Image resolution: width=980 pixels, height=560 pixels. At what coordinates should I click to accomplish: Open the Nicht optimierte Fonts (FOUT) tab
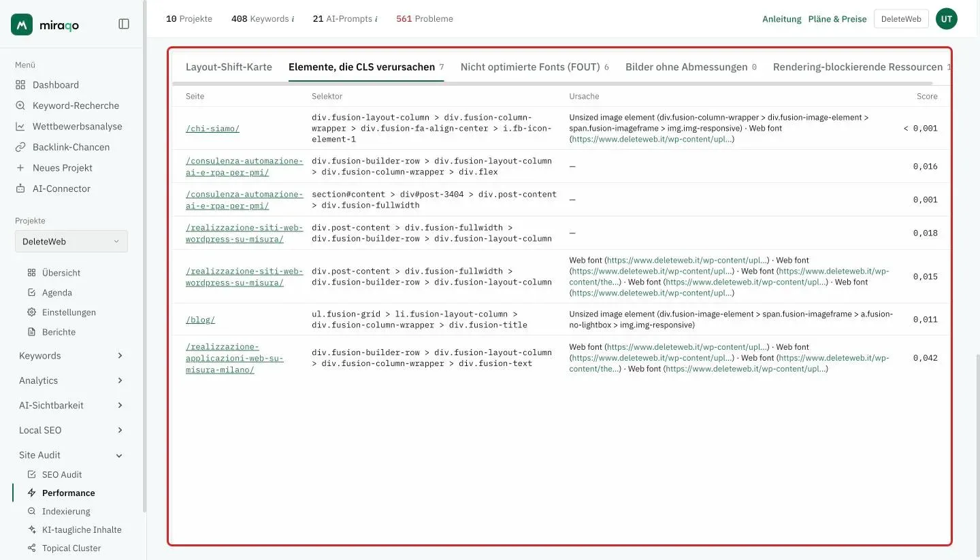coord(535,67)
